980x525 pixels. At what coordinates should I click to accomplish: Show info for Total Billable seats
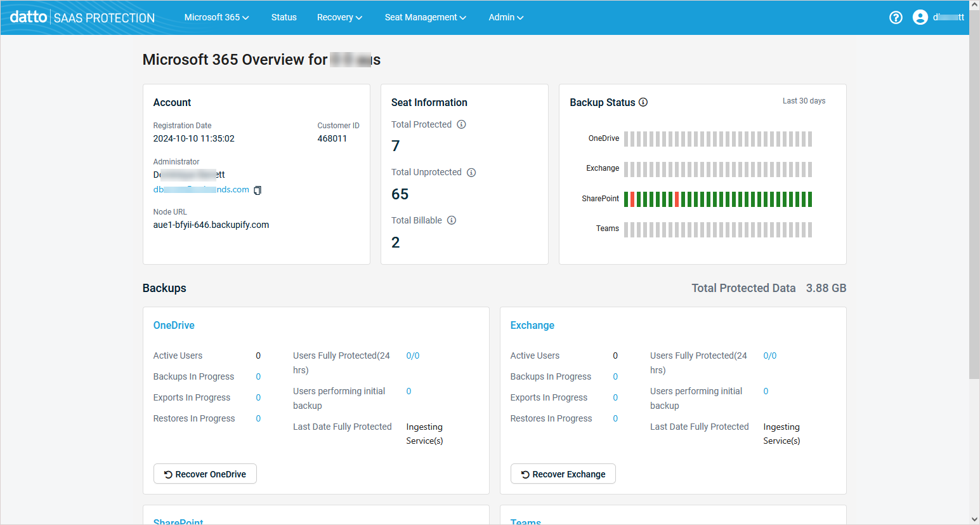point(452,220)
